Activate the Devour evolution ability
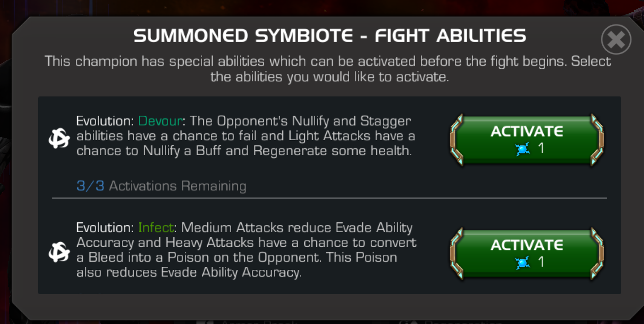644x324 pixels. pyautogui.click(x=527, y=140)
